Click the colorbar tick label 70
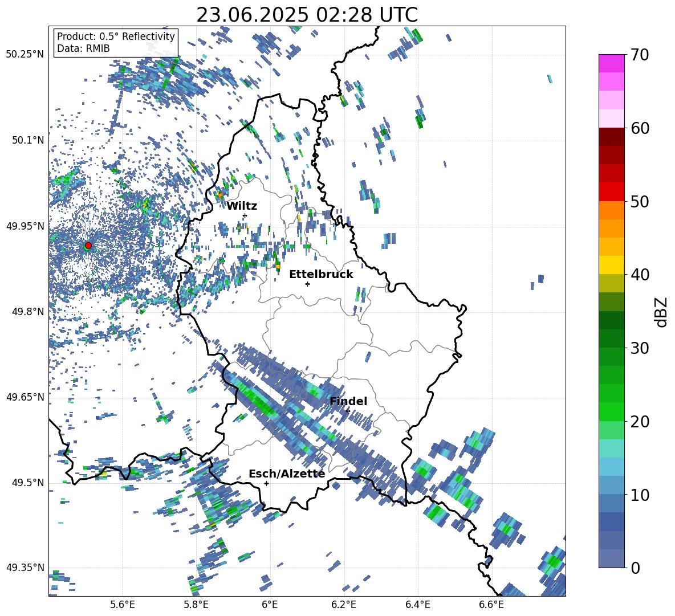 (640, 55)
